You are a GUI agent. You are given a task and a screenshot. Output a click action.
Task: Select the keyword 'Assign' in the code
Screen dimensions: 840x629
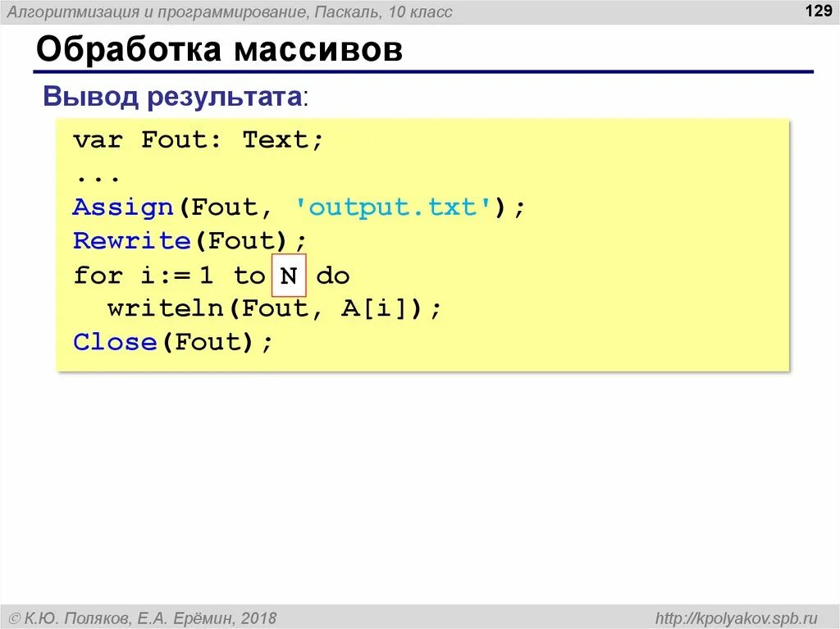123,207
